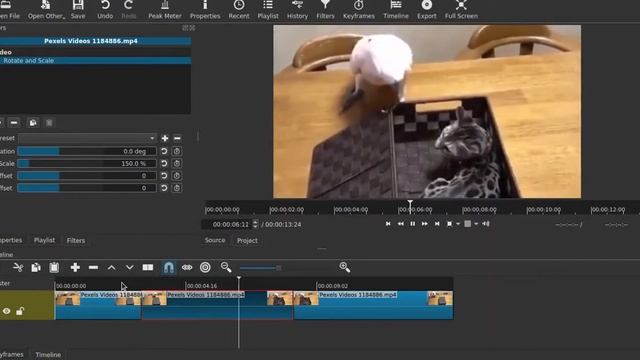The image size is (640, 360).
Task: Rewind the player
Action: click(x=400, y=224)
